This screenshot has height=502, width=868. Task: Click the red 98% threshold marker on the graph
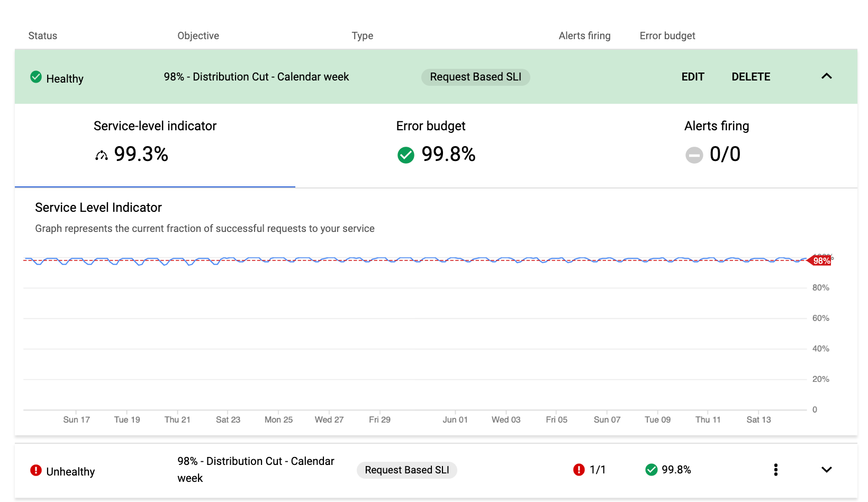tap(819, 260)
